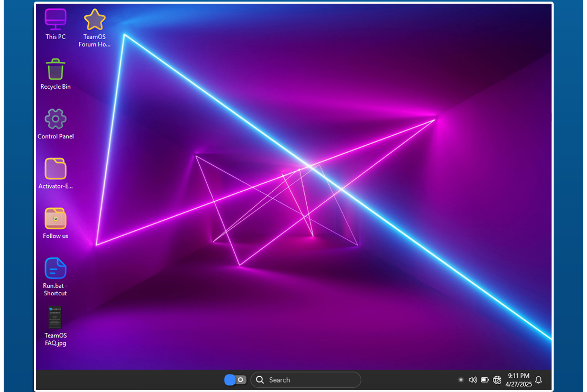This screenshot has height=392, width=587.
Task: Click the sparkle icon in the system tray
Action: [x=461, y=380]
